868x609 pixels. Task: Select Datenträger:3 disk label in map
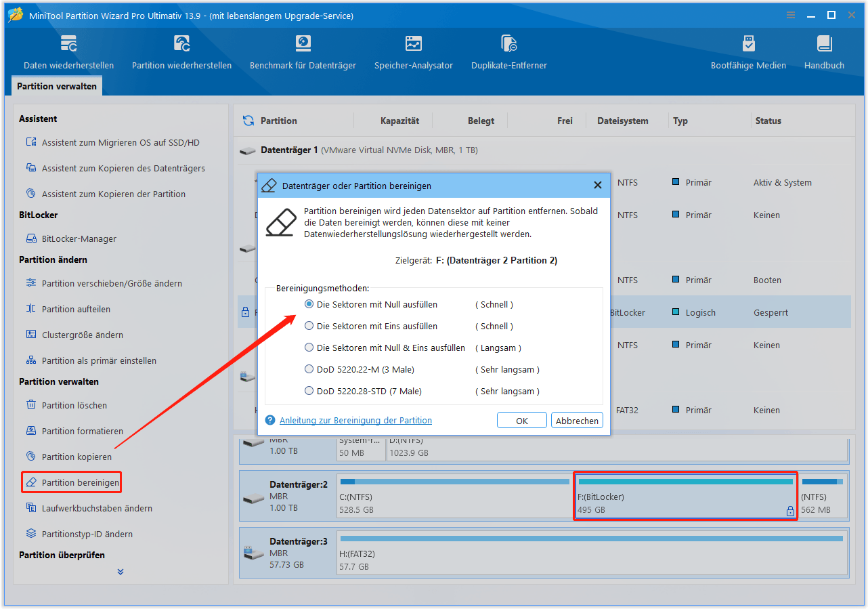(x=288, y=554)
